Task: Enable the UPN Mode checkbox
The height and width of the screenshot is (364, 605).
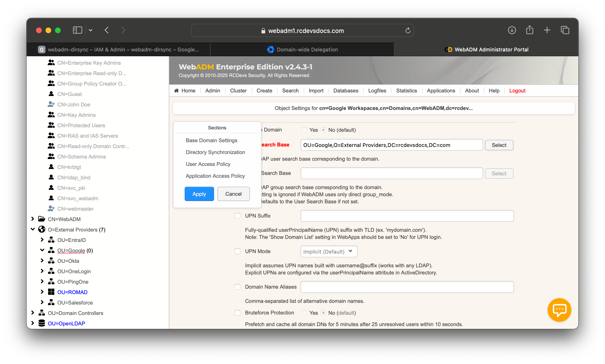Action: tap(237, 251)
